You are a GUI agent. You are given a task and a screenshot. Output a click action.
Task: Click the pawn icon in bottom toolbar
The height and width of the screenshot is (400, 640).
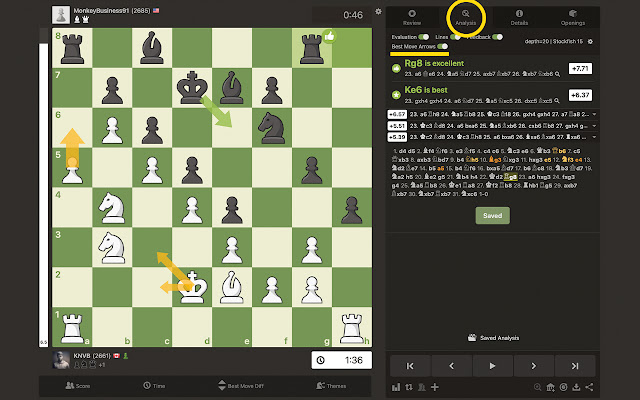(422, 387)
